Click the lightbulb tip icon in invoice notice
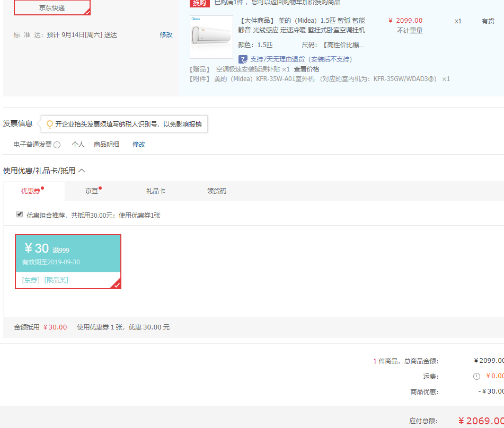The image size is (504, 428). [49, 124]
